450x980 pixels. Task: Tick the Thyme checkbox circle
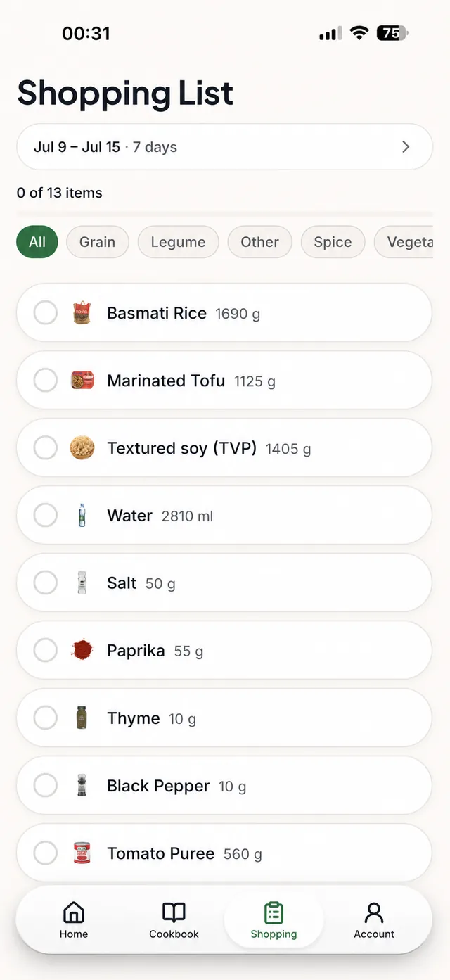pos(46,718)
